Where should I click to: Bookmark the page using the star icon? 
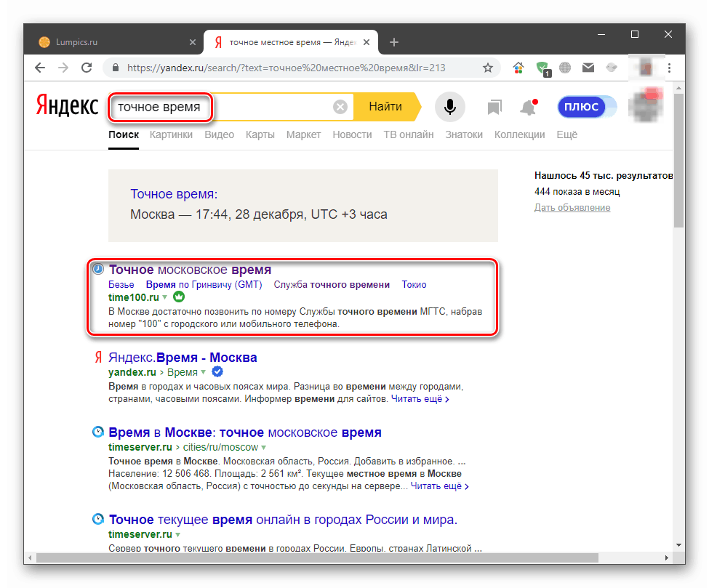click(x=487, y=67)
